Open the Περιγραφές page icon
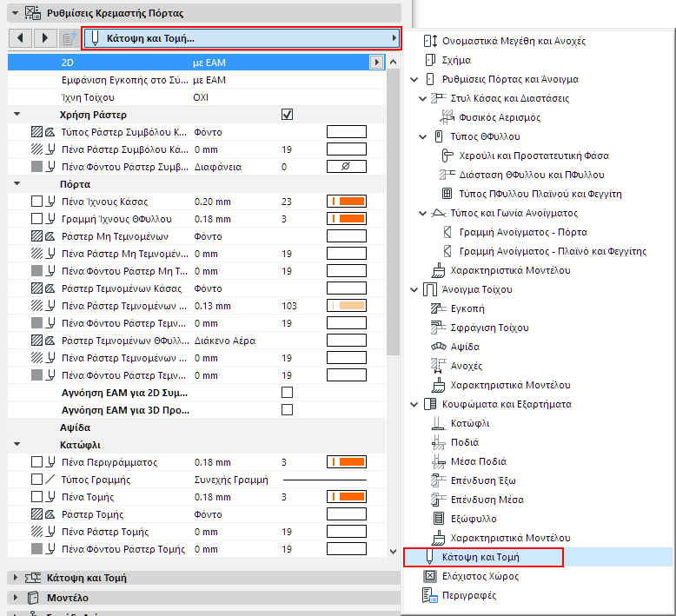 tap(430, 595)
